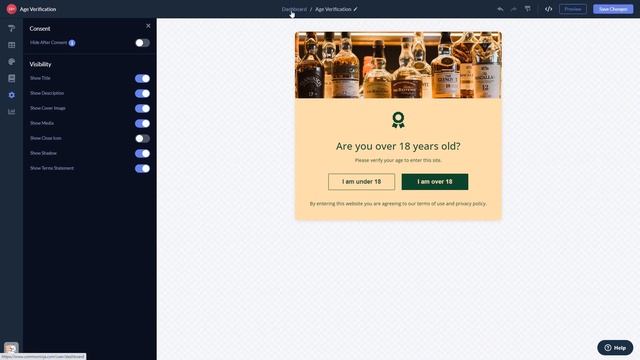Toggle Show Shadow switch
Image resolution: width=640 pixels, height=360 pixels.
(142, 153)
